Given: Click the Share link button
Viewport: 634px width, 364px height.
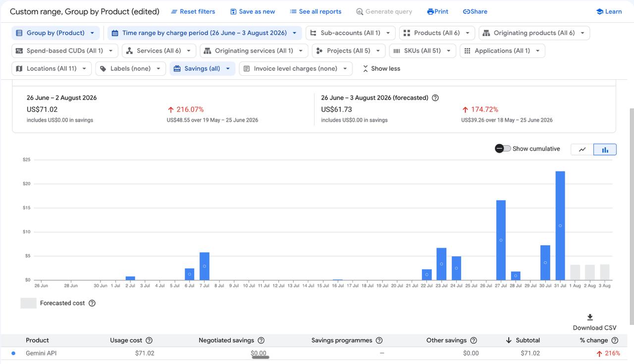Looking at the screenshot, I should pyautogui.click(x=475, y=11).
